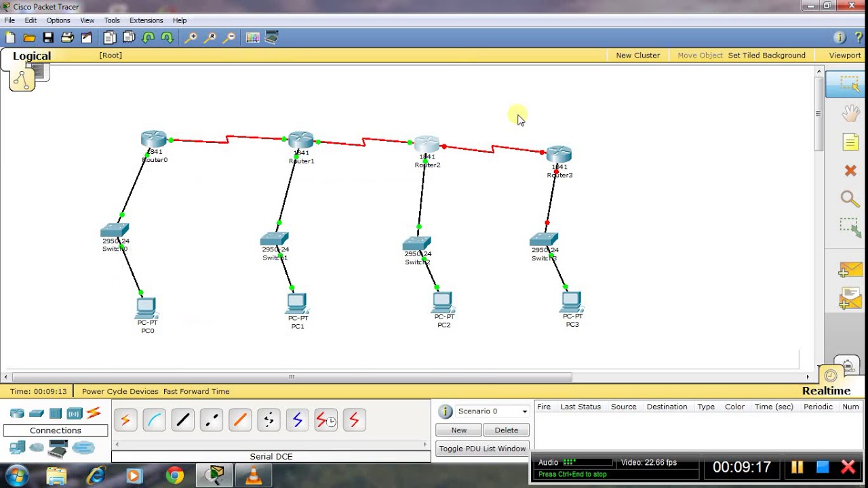Image resolution: width=868 pixels, height=488 pixels.
Task: Click Toggle PDU List Window button
Action: 482,449
